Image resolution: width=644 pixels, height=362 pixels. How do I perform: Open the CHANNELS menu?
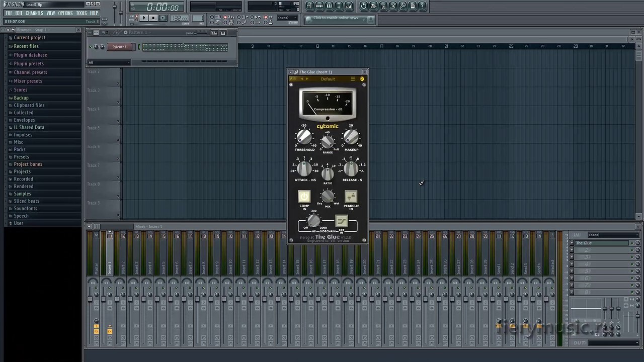34,13
